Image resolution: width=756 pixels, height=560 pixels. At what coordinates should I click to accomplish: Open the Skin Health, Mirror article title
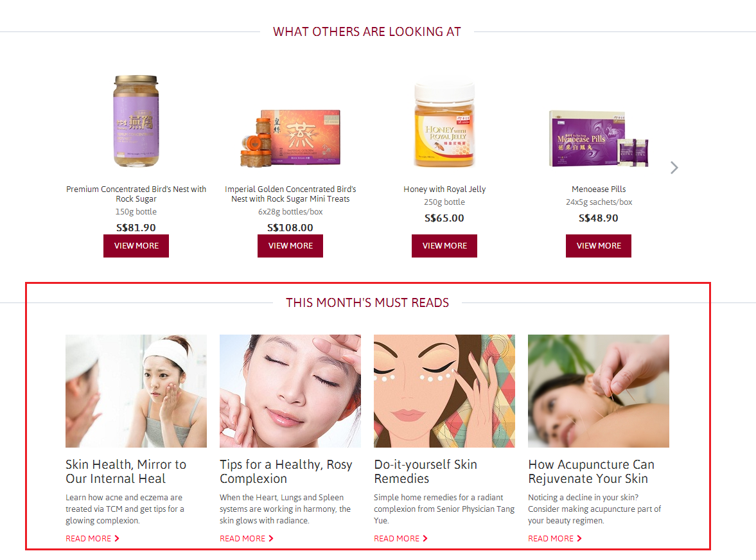pos(126,471)
